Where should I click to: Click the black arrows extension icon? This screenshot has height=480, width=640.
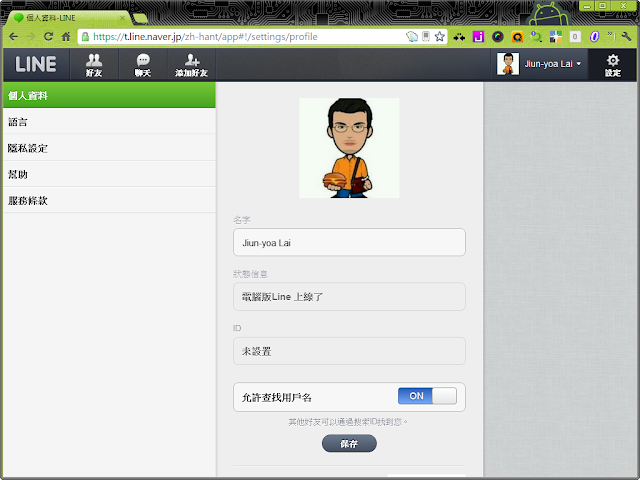pos(459,37)
